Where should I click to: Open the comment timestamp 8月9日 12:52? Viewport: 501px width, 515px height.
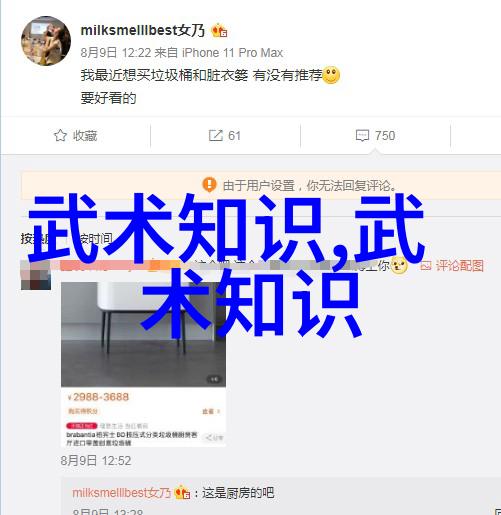point(96,461)
